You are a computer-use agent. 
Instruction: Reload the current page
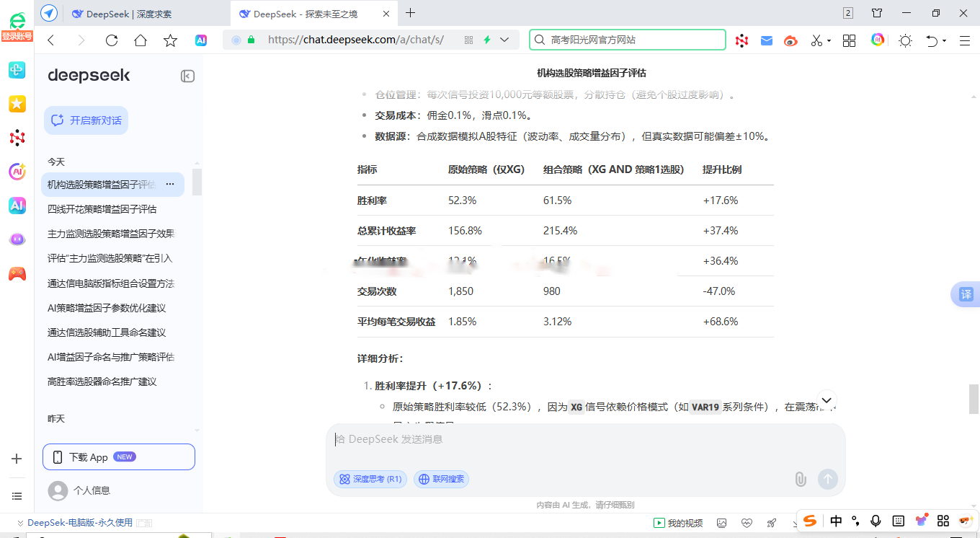111,40
